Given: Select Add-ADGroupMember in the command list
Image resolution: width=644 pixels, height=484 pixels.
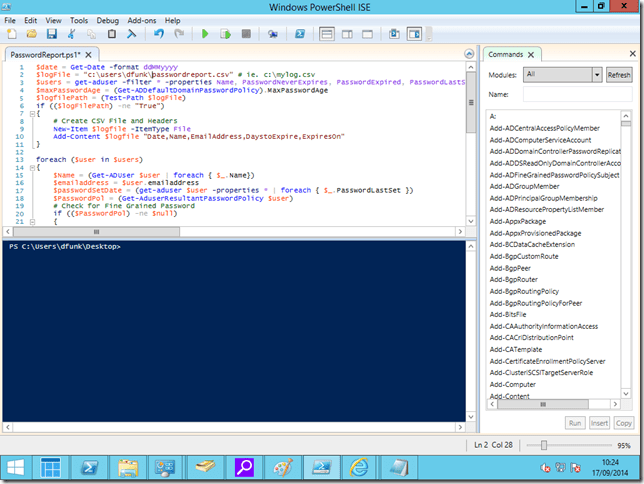Looking at the screenshot, I should click(x=525, y=185).
